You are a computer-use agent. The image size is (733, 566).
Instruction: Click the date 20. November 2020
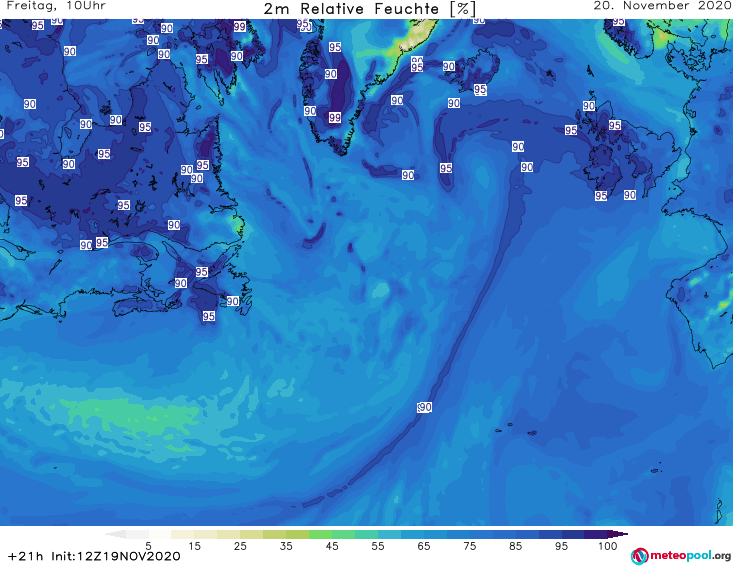pyautogui.click(x=662, y=6)
